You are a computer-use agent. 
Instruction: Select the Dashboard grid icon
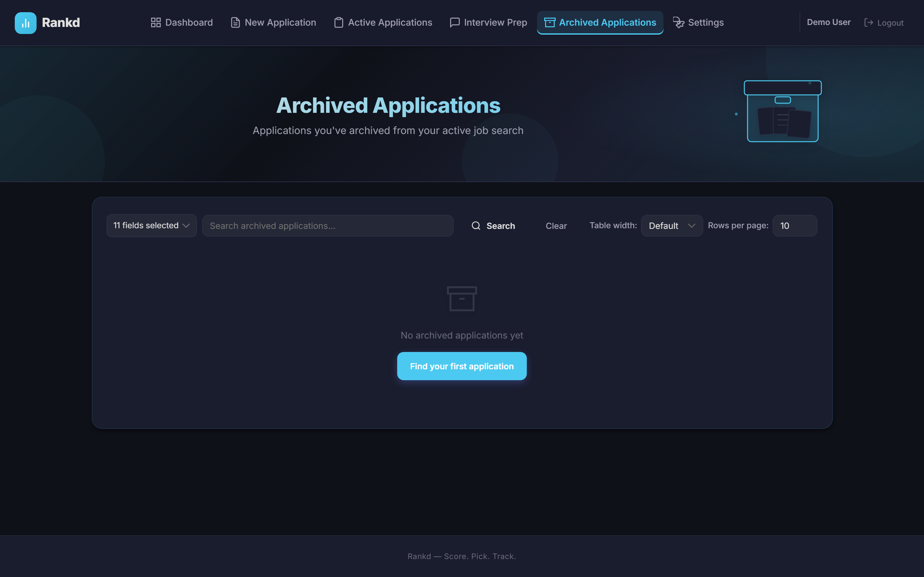156,22
